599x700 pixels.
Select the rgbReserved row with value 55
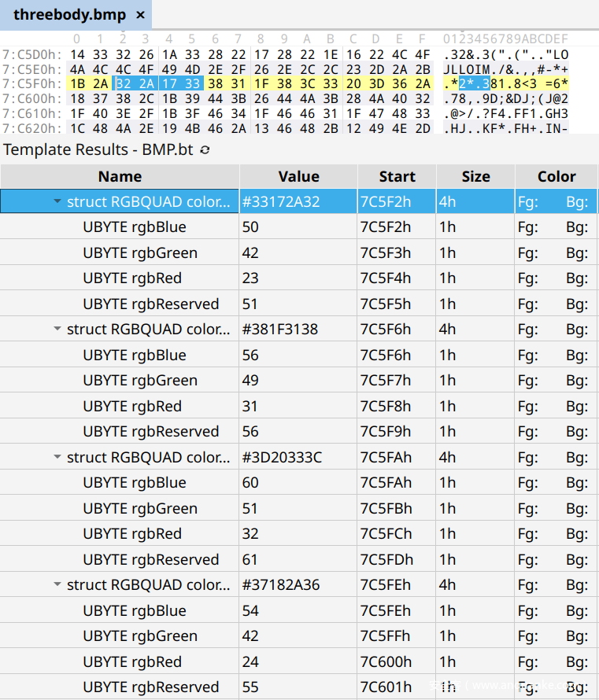[150, 687]
